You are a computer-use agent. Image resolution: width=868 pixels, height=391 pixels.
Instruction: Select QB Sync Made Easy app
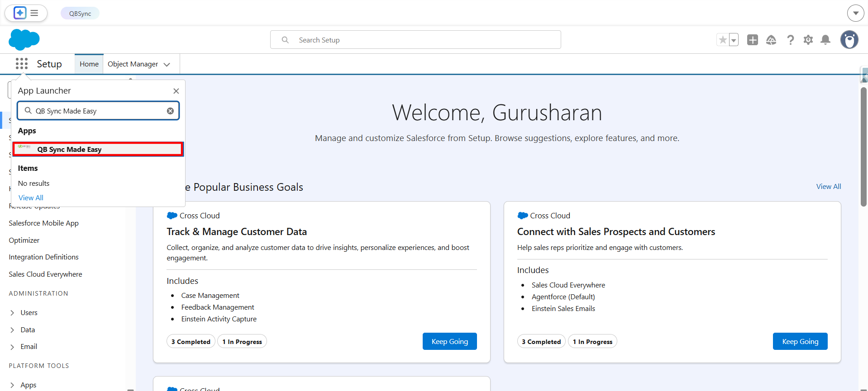point(98,149)
